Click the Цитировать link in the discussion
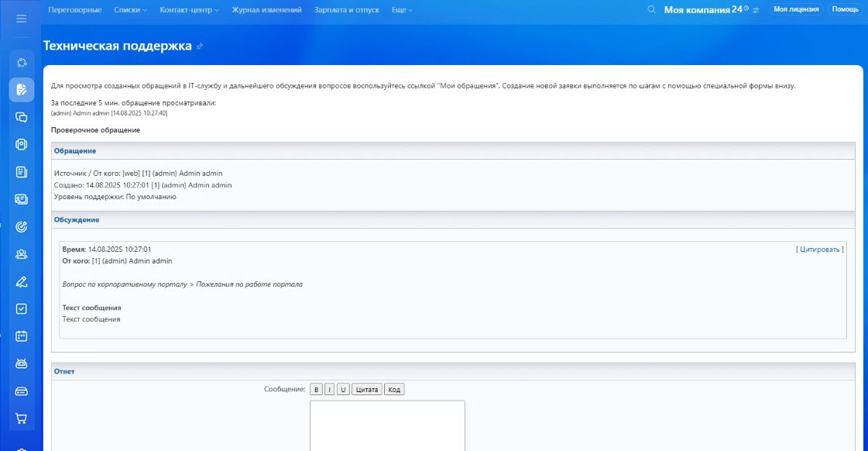 [x=820, y=250]
